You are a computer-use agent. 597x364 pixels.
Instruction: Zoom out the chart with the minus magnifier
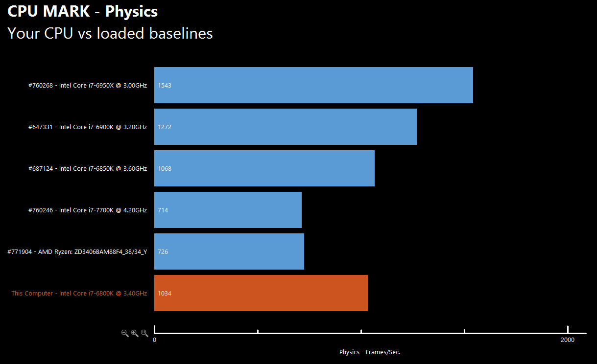(125, 333)
